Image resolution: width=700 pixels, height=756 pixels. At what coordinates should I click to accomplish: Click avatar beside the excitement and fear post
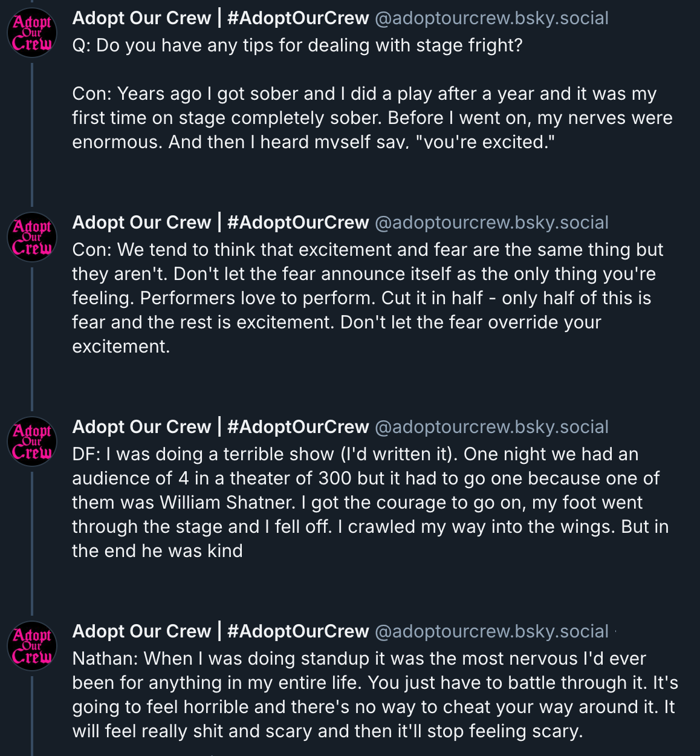point(32,238)
